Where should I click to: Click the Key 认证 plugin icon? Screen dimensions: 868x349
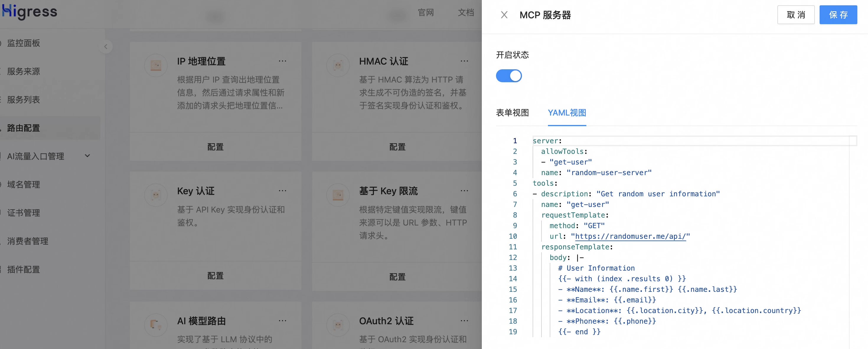click(x=156, y=195)
